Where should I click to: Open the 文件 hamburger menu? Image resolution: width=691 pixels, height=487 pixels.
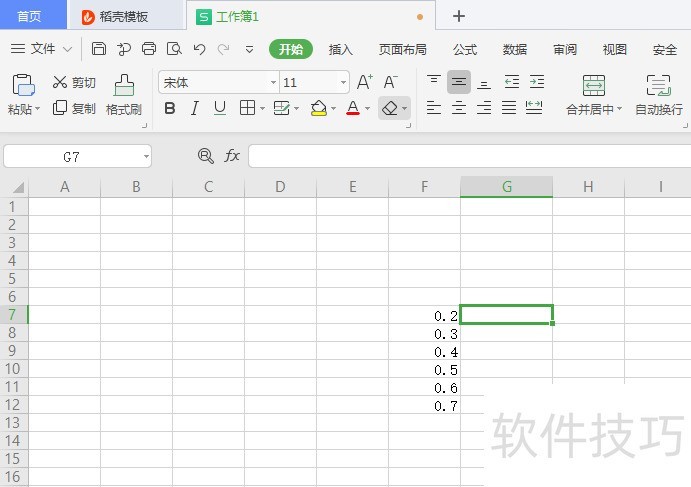click(x=18, y=48)
